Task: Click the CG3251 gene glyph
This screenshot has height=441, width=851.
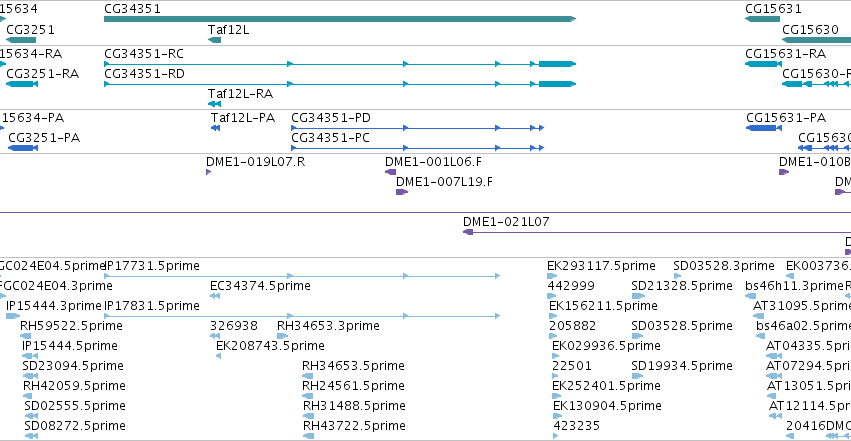Action: click(21, 40)
